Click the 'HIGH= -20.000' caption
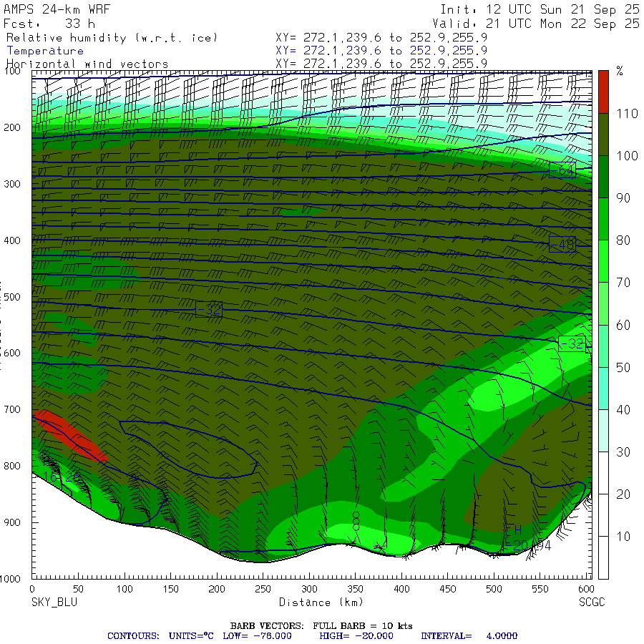The height and width of the screenshot is (644, 644). pos(356,636)
